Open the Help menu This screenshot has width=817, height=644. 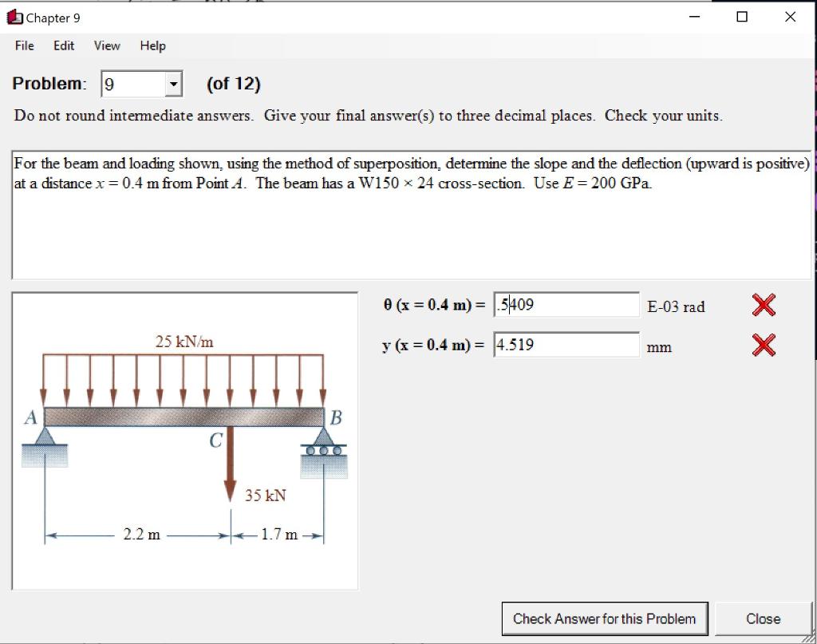tap(152, 46)
